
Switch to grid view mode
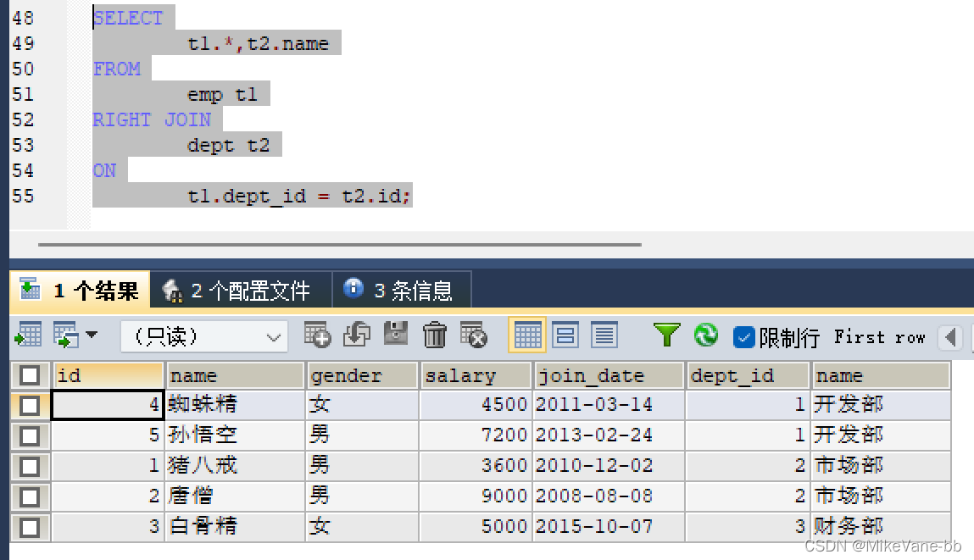coord(526,335)
